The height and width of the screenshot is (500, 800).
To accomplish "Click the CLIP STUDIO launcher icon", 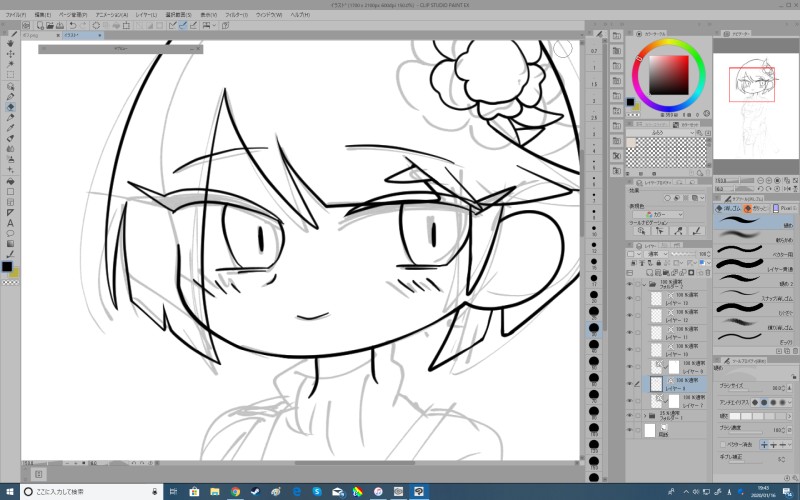I will click(26, 25).
